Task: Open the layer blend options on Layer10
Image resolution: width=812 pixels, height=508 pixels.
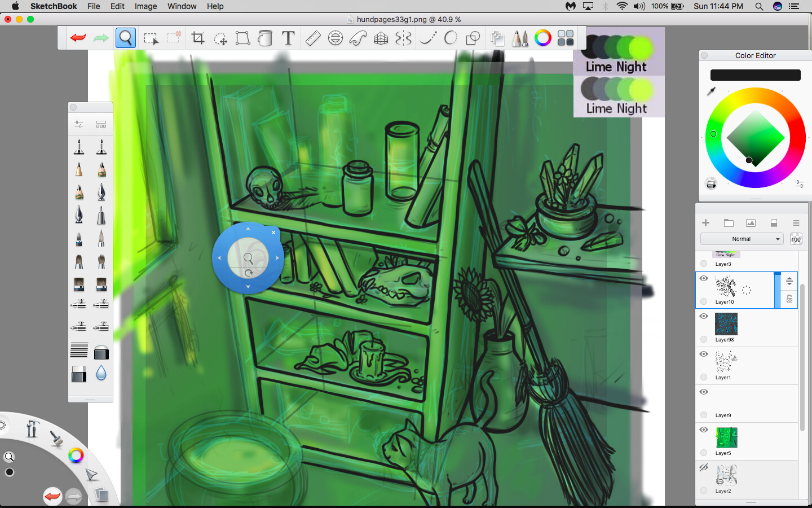Action: pos(789,281)
